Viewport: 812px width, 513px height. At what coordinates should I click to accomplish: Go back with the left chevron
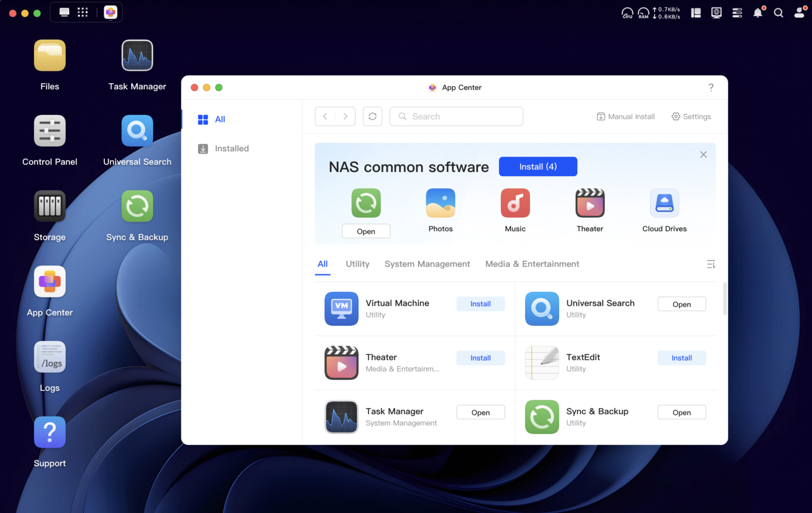[x=325, y=116]
